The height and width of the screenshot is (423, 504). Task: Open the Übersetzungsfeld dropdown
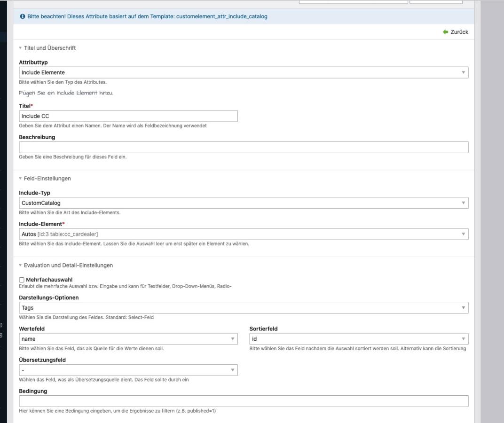click(x=128, y=370)
